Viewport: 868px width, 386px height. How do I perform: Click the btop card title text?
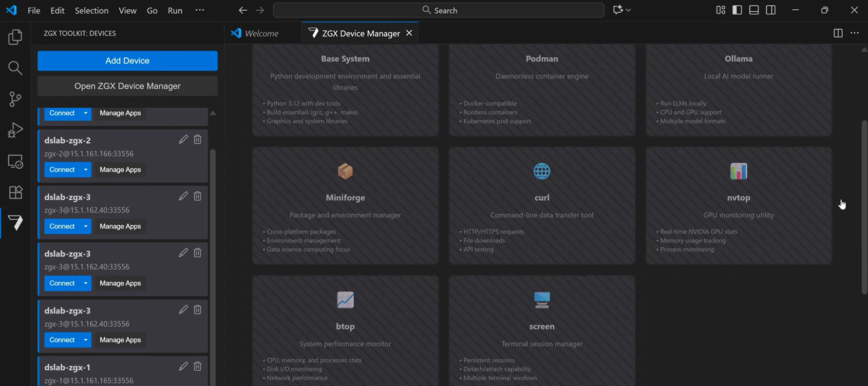tap(345, 326)
